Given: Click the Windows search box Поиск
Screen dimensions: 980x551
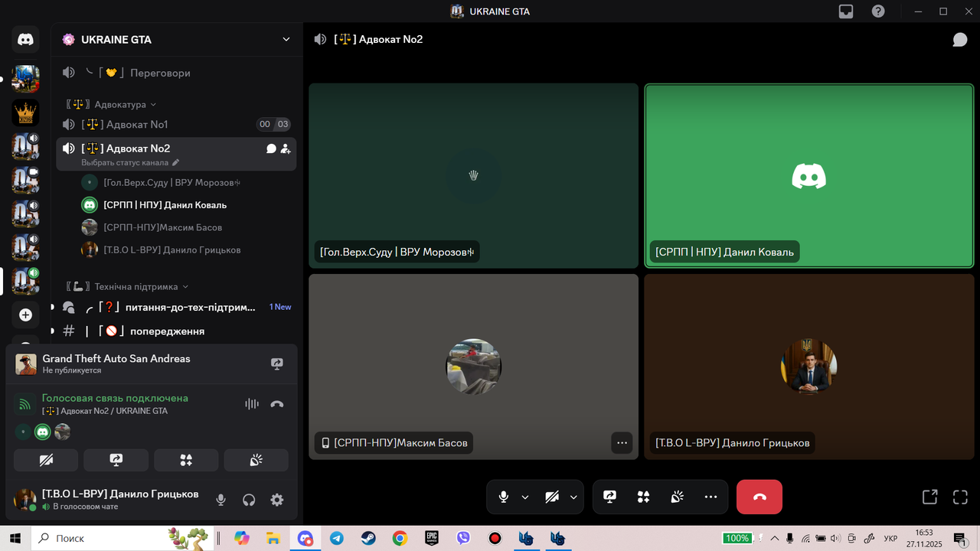Looking at the screenshot, I should pos(125,538).
